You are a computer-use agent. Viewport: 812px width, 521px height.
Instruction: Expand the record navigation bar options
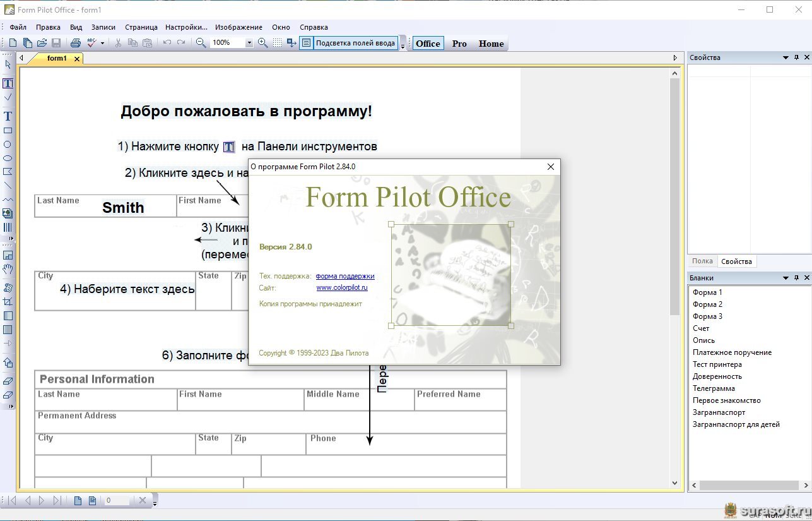point(155,502)
